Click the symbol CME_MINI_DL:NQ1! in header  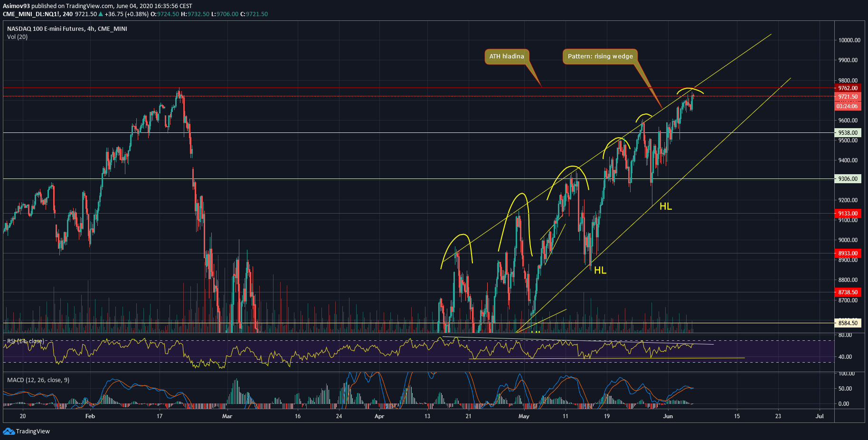[31, 14]
